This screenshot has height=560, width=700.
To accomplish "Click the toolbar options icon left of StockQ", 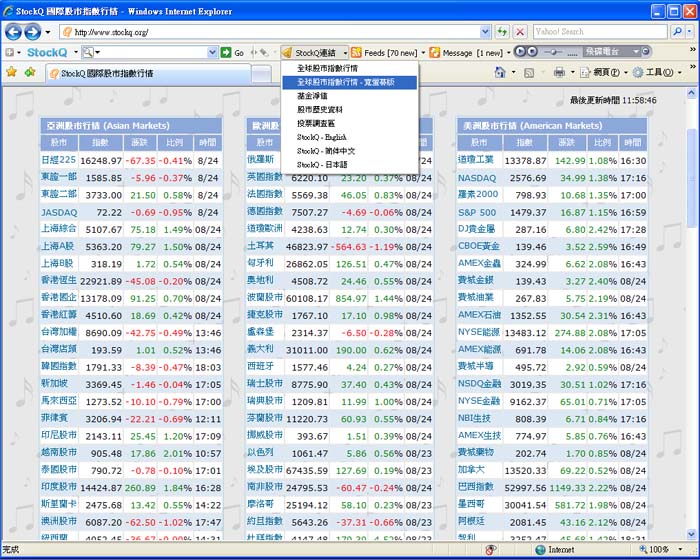I will click(x=10, y=53).
